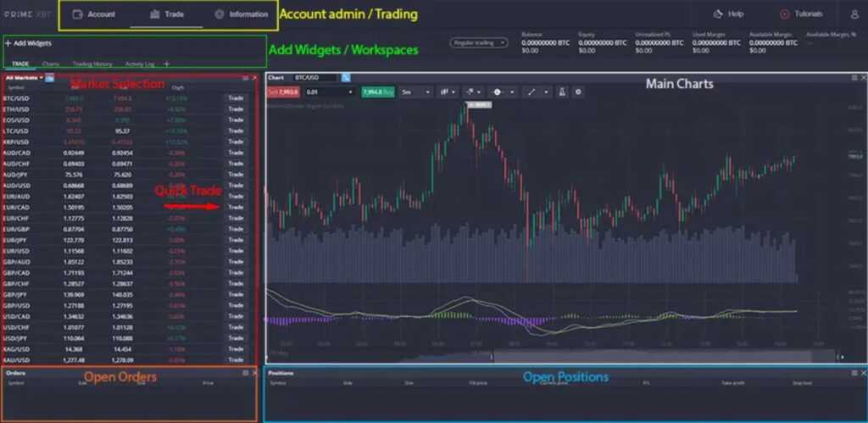
Task: Select the AUD/CAD market row
Action: 129,153
